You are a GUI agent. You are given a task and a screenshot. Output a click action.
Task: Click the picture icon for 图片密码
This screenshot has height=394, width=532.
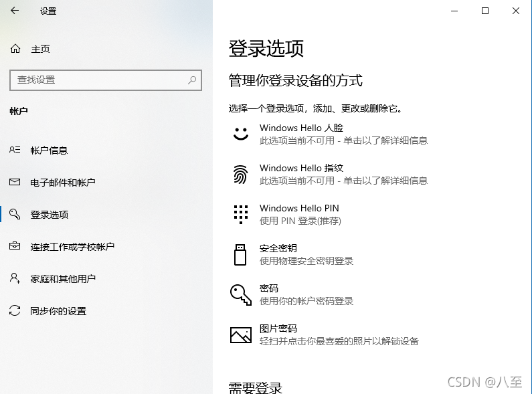coord(241,335)
